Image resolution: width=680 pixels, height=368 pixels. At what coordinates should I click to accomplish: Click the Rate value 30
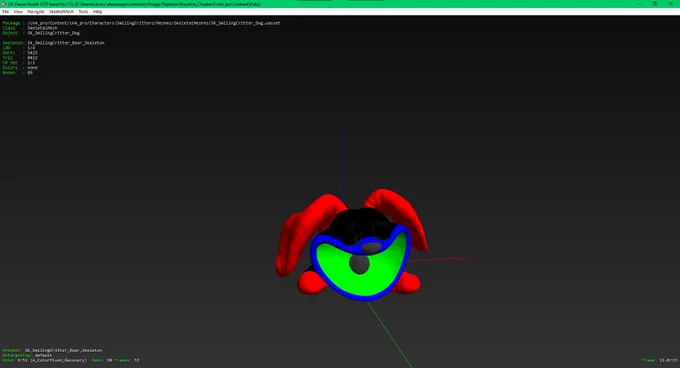point(109,360)
